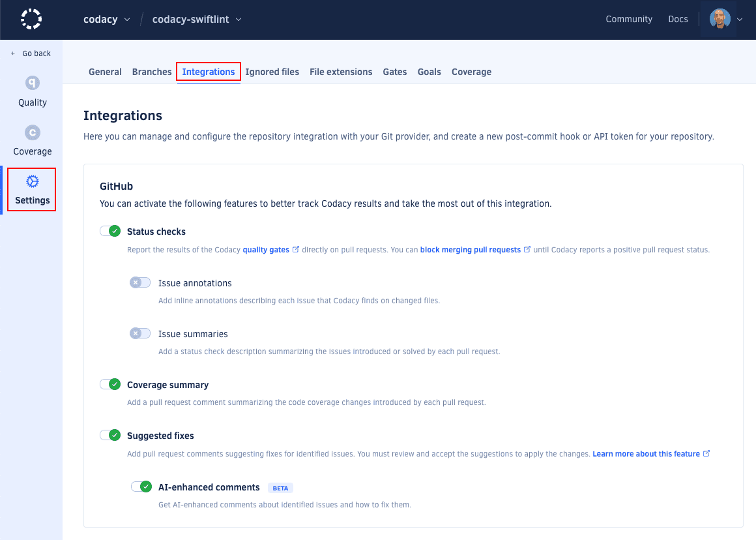Click the external link icon beside quality gates
The image size is (756, 540).
pyautogui.click(x=296, y=248)
